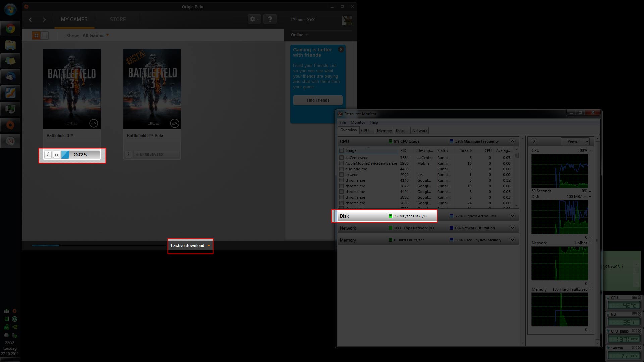Open Sticky Notes from taskbar
The height and width of the screenshot is (362, 644).
coord(10,61)
